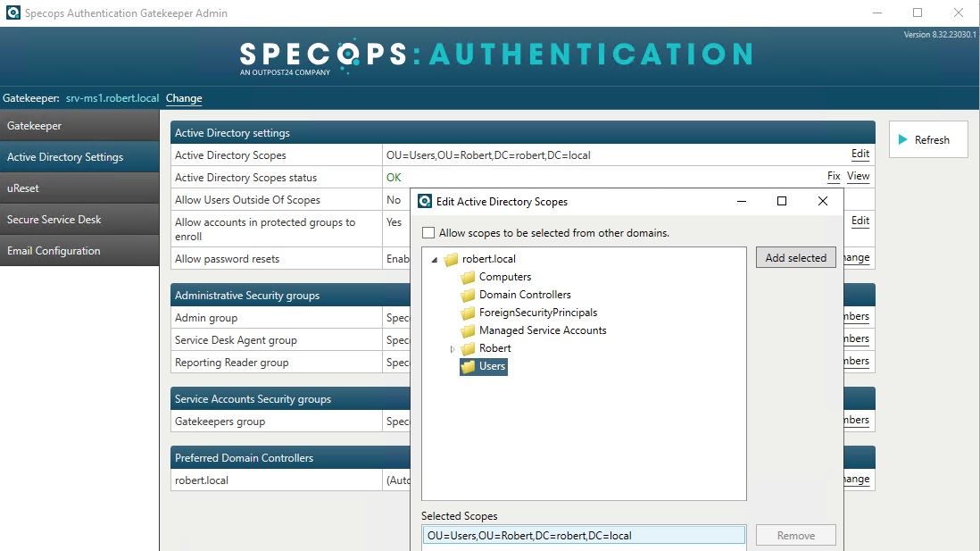Click the Specops app icon in title bar

coord(12,13)
